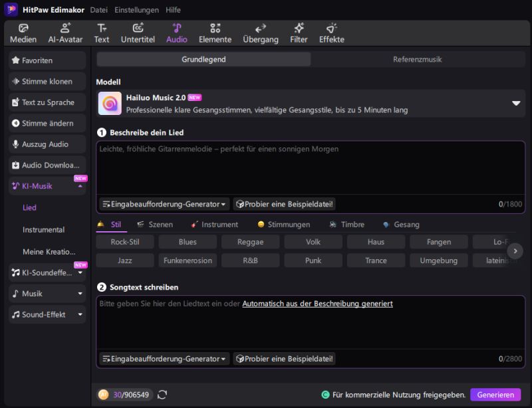
Task: Open the Filter tool
Action: pyautogui.click(x=299, y=33)
